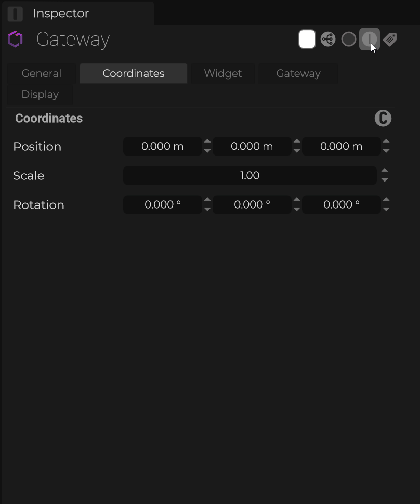420x504 pixels.
Task: Switch to the General tab
Action: tap(42, 74)
